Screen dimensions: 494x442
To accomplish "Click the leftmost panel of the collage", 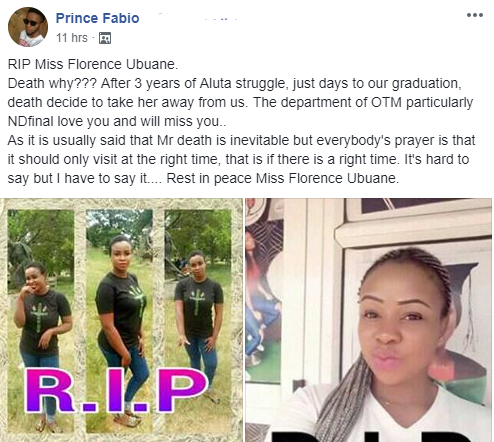I will 41,320.
